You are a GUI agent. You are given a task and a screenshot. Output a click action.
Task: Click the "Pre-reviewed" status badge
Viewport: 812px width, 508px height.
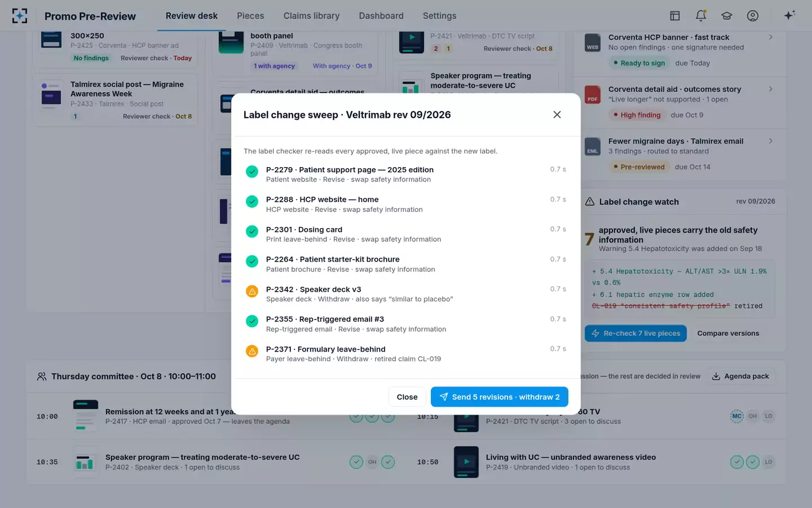639,167
